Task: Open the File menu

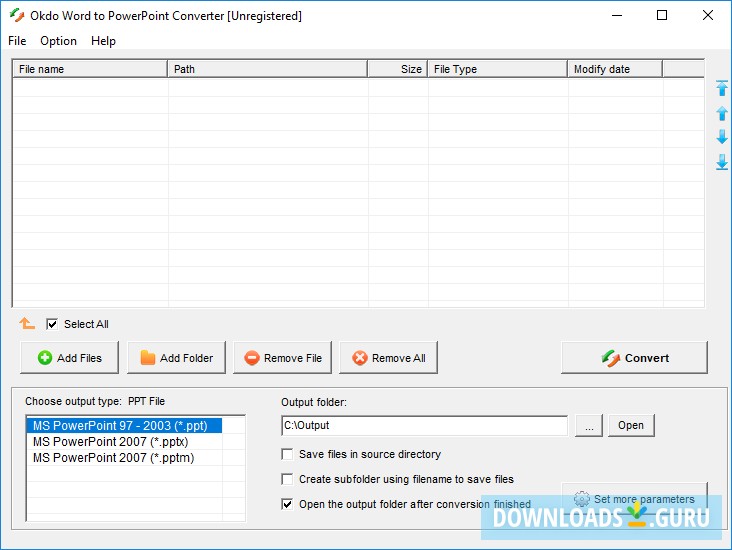Action: point(17,41)
